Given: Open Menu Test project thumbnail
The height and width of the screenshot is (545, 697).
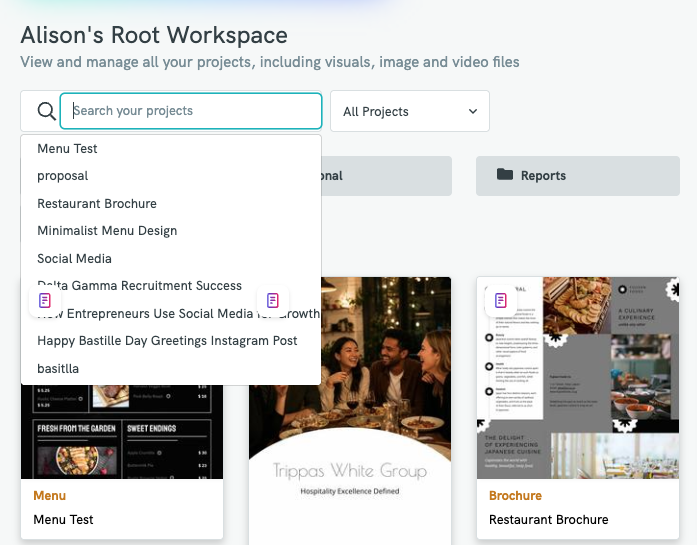Looking at the screenshot, I should pos(122,432).
